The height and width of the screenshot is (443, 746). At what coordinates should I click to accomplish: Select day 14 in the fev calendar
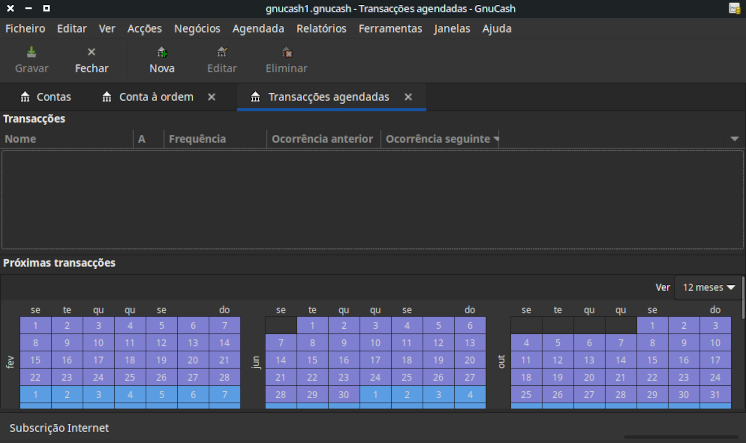224,343
